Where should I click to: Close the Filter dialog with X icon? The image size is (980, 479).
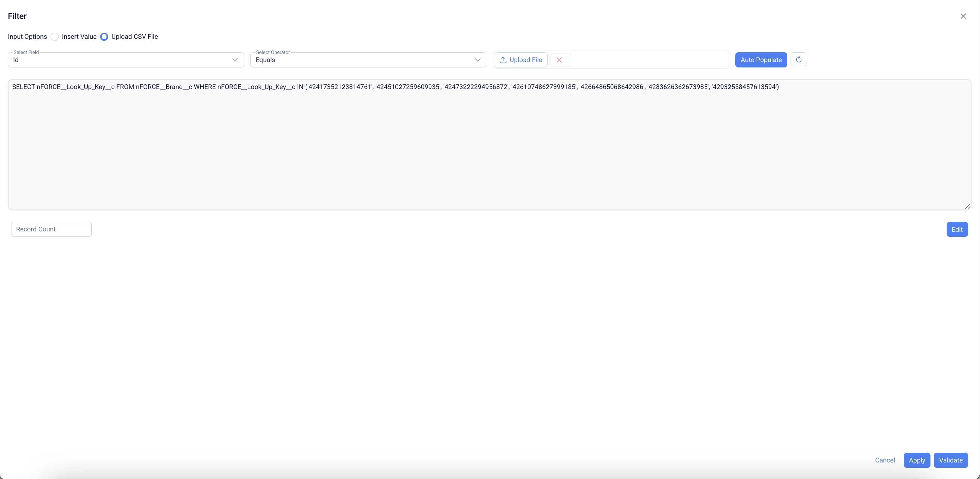(963, 16)
